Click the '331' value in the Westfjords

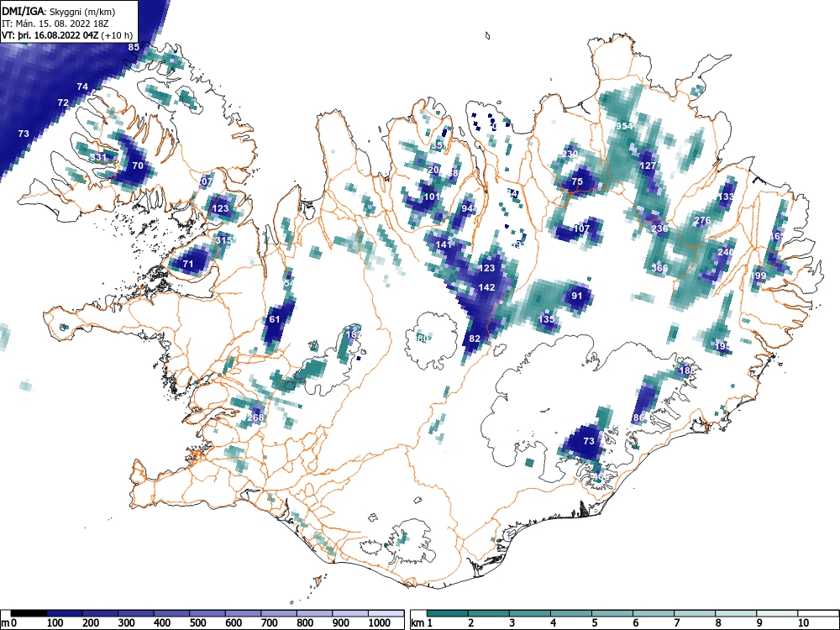(98, 157)
